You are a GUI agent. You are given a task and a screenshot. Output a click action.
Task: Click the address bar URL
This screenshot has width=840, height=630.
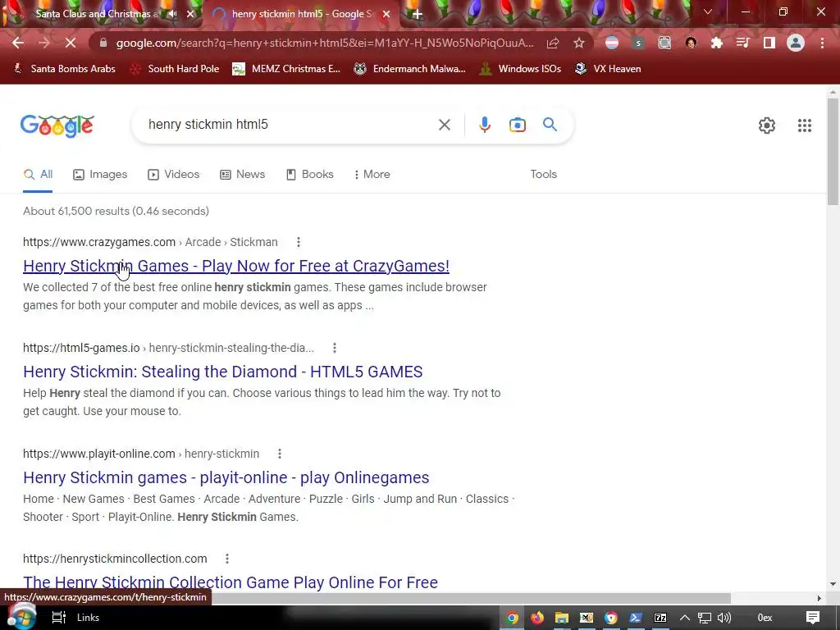(x=325, y=43)
